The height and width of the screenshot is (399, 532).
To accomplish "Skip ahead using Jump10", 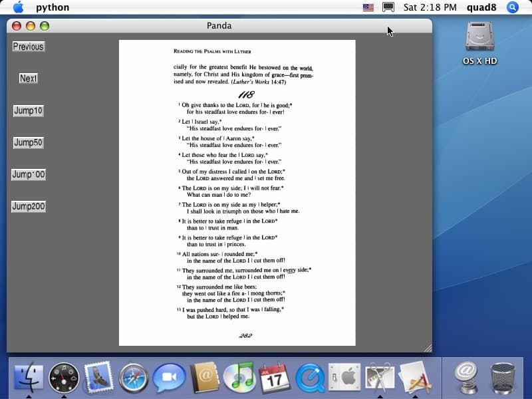I will tap(28, 110).
